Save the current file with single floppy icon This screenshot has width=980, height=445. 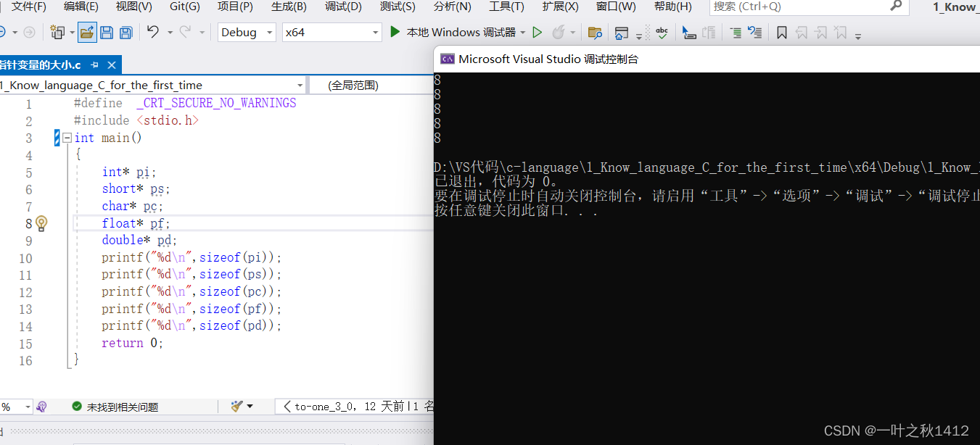[x=107, y=32]
